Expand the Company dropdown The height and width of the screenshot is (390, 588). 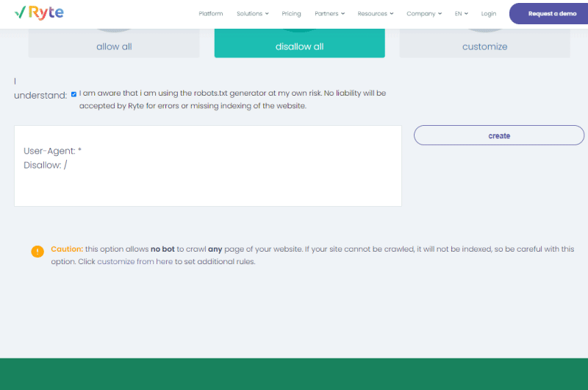pos(424,13)
